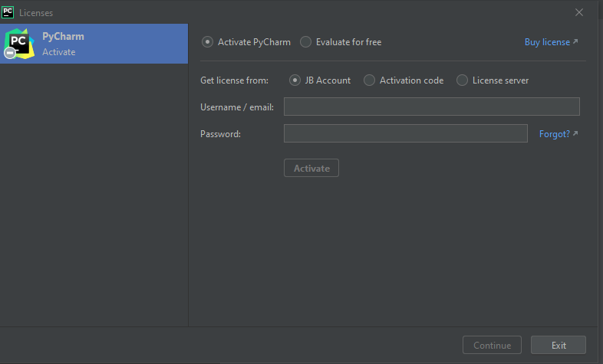Viewport: 603px width, 364px height.
Task: Click the external-link arrow beside Forgot?
Action: click(575, 134)
